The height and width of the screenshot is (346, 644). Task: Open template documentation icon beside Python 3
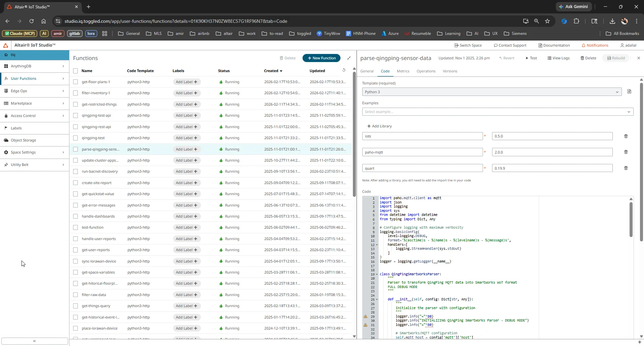coord(629,92)
